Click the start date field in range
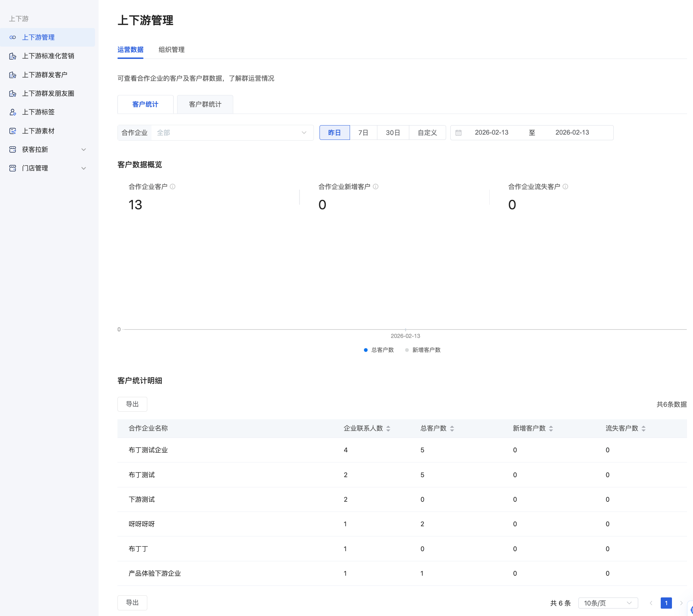Image resolution: width=693 pixels, height=616 pixels. (x=491, y=133)
